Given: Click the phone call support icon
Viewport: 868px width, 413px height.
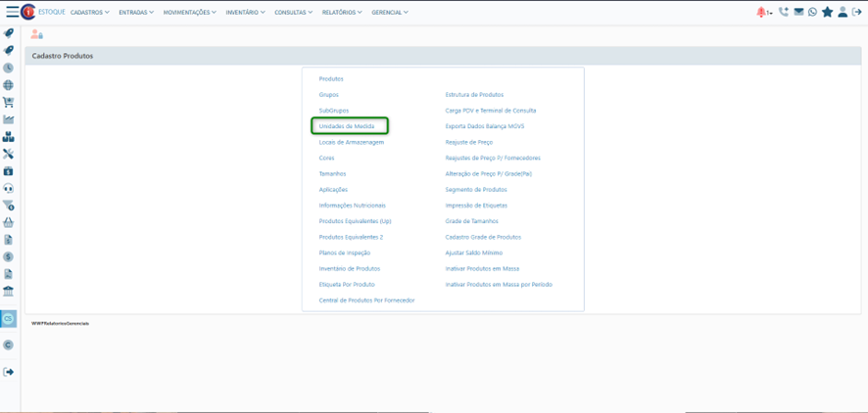Looking at the screenshot, I should tap(784, 12).
